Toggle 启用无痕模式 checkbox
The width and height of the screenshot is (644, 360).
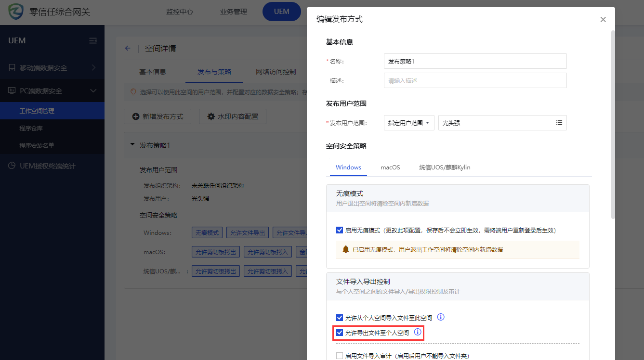click(x=340, y=231)
